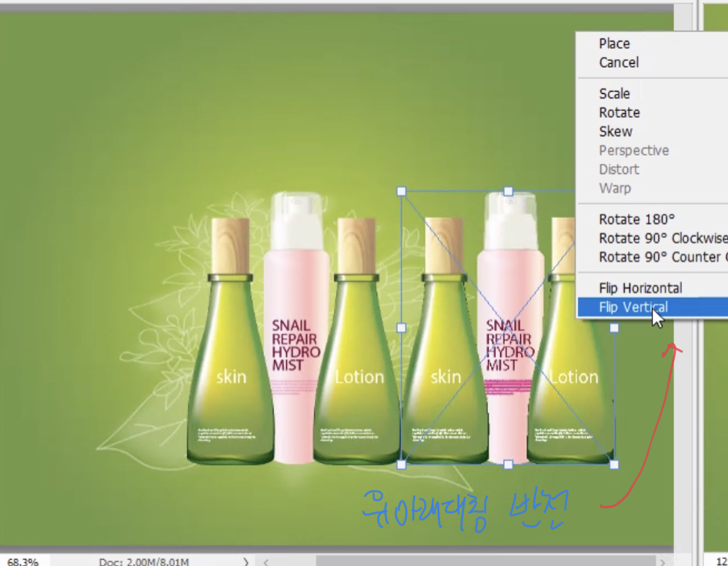
Task: Click left-middle transform handle
Action: coord(402,327)
